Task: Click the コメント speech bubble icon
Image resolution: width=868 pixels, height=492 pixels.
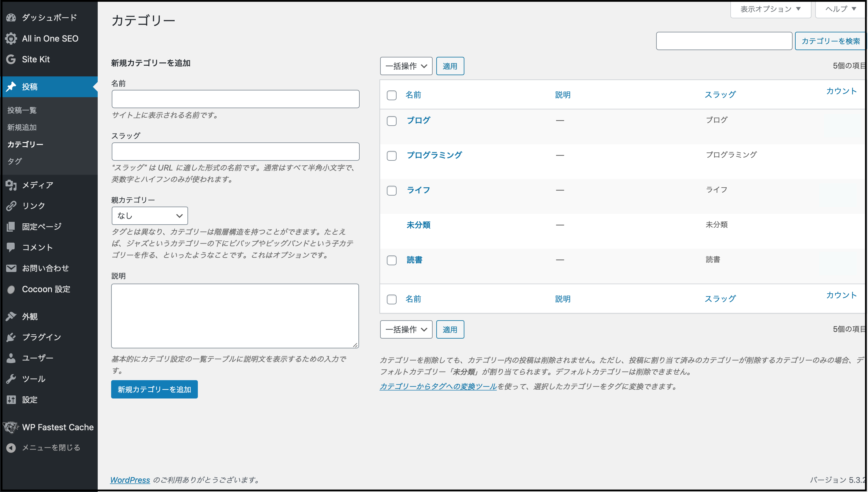Action: coord(11,247)
